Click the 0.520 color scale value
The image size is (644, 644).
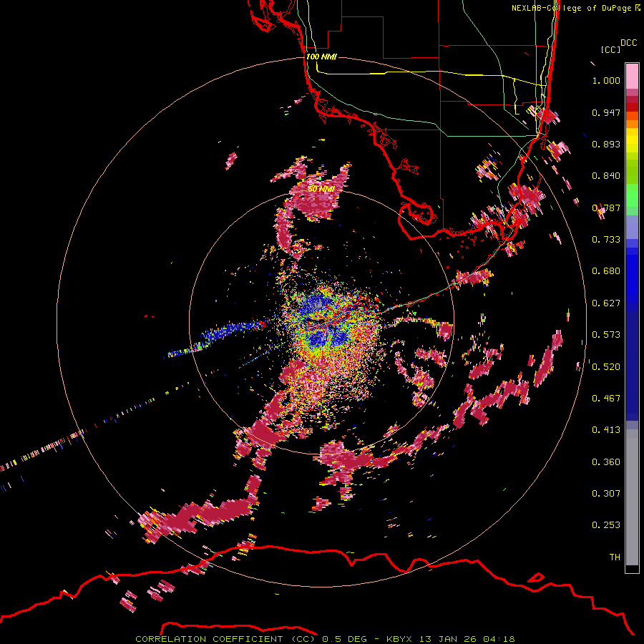606,367
